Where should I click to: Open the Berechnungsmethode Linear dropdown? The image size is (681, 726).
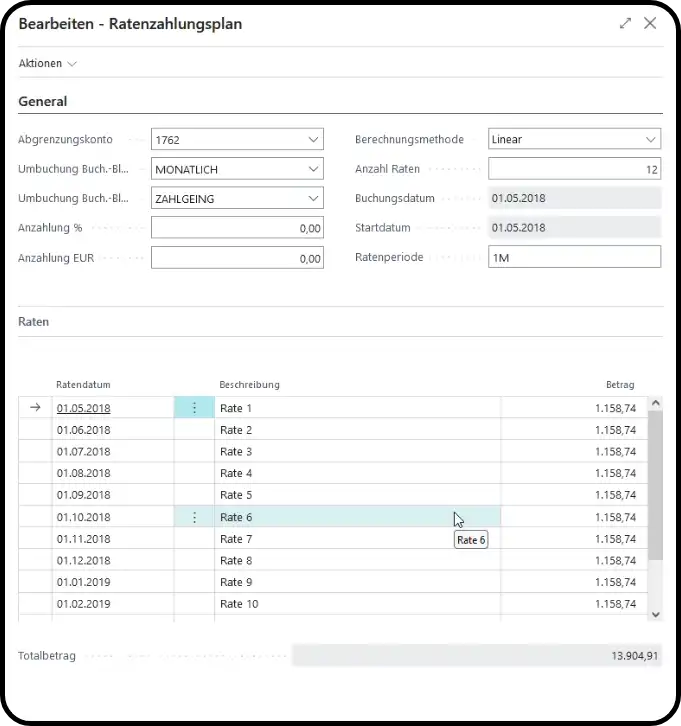point(651,140)
